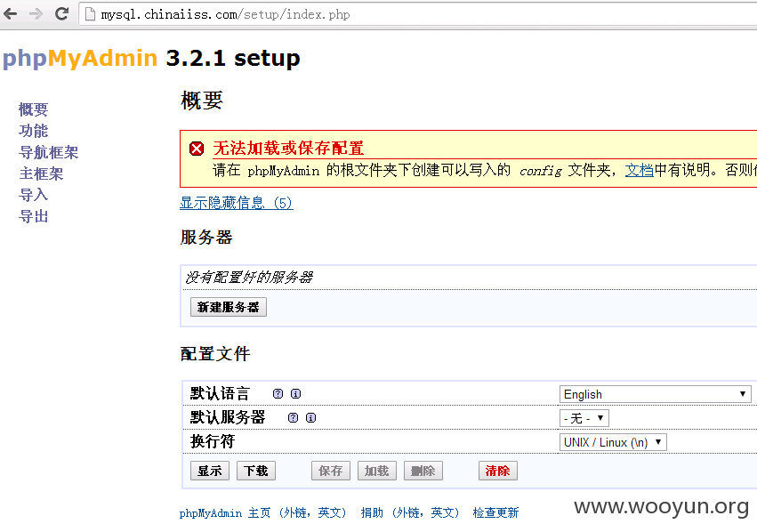
Task: Click the 没有配置好的服务器 text
Action: point(249,277)
